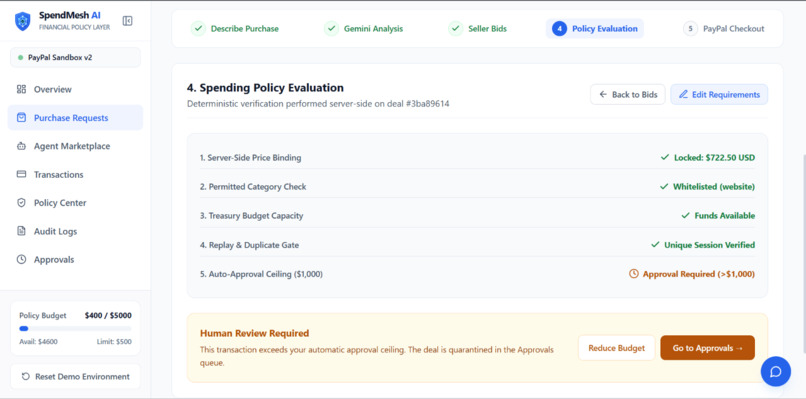Click Approval Required (>$1,000) status

point(699,274)
